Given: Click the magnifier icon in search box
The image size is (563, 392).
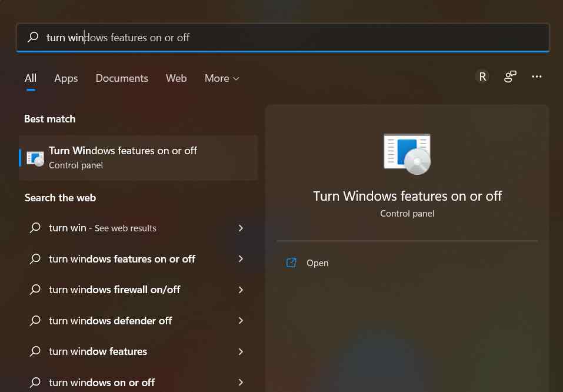Looking at the screenshot, I should click(33, 37).
